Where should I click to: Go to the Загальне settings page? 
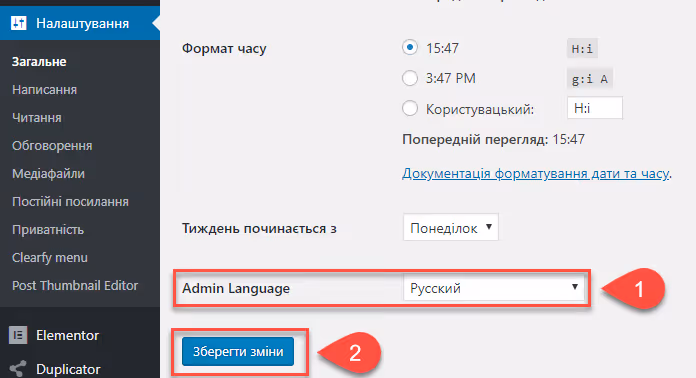[x=39, y=62]
